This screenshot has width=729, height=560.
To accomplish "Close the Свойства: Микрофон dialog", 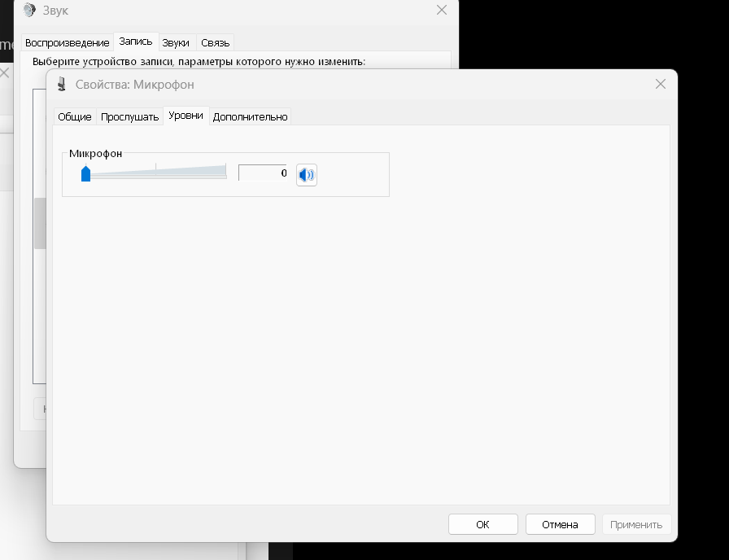I will click(x=660, y=84).
